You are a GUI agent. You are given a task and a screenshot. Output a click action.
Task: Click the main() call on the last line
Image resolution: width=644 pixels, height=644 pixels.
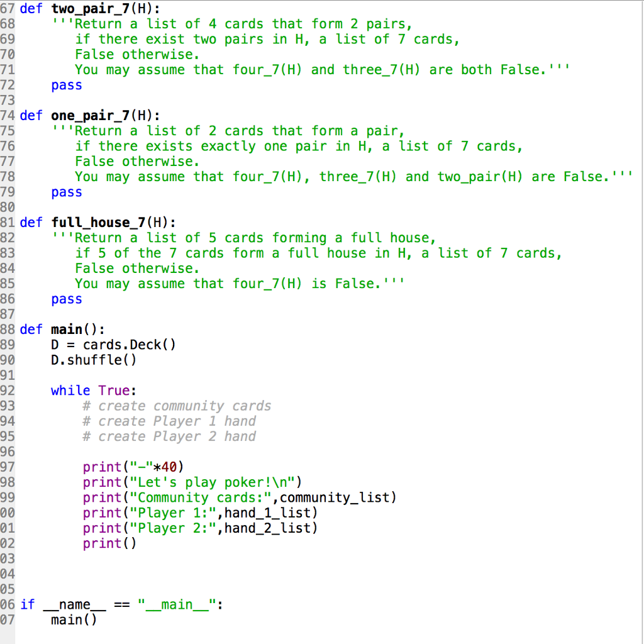(x=71, y=619)
